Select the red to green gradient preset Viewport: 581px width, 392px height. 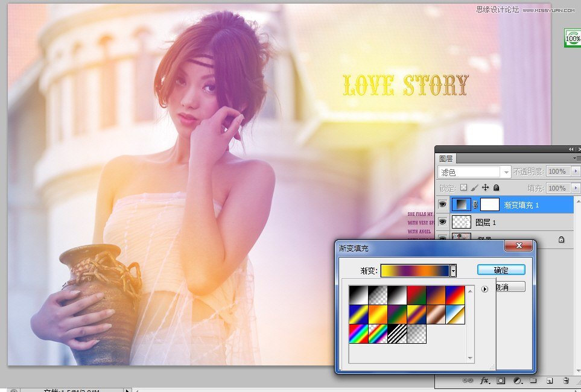pyautogui.click(x=416, y=296)
